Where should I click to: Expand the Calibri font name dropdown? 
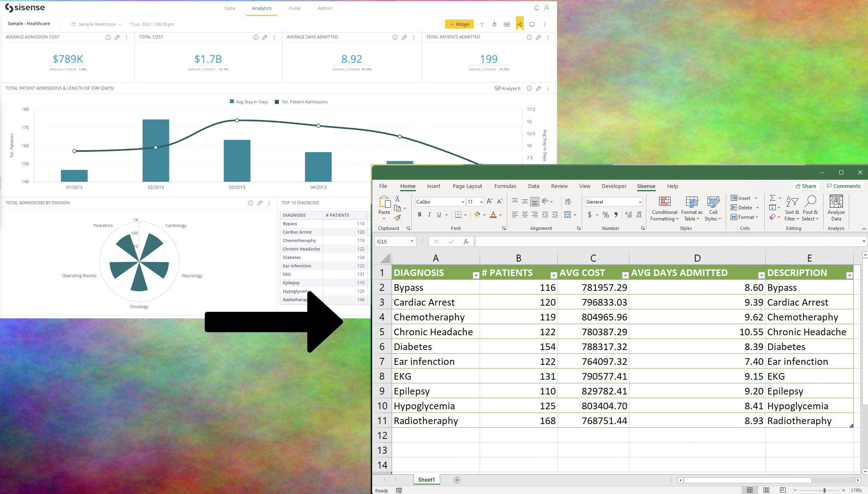[x=463, y=202]
